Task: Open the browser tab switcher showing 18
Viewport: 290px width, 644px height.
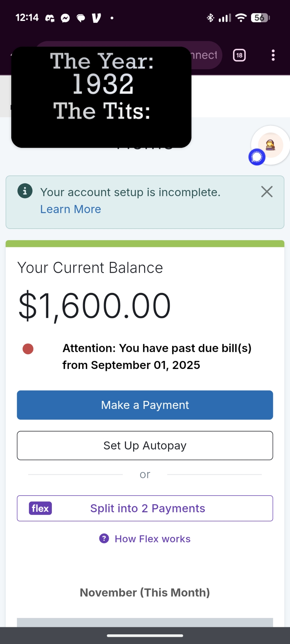Action: click(239, 55)
